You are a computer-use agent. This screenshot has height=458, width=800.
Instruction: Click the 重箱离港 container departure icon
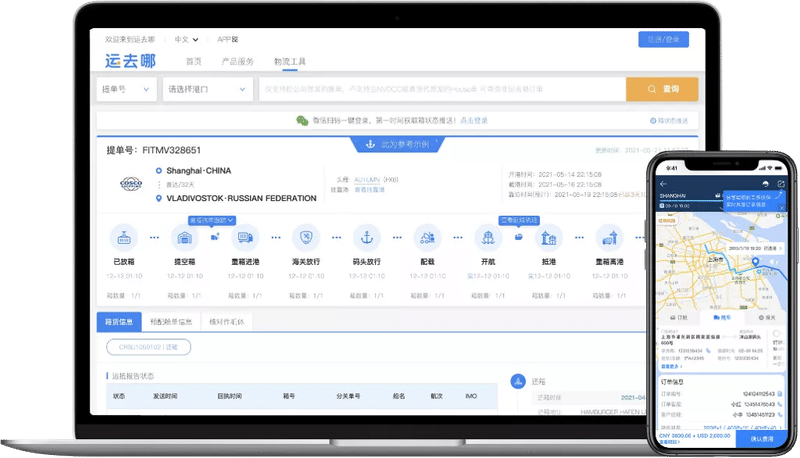click(610, 238)
